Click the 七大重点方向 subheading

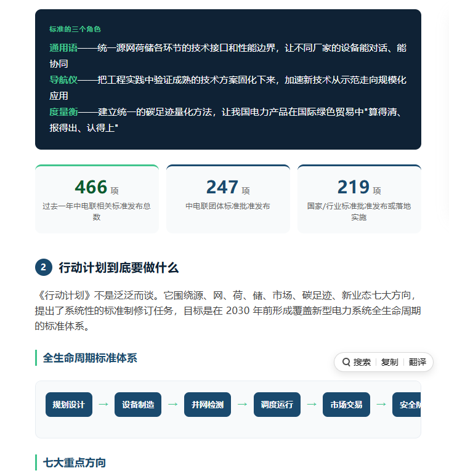coord(75,462)
